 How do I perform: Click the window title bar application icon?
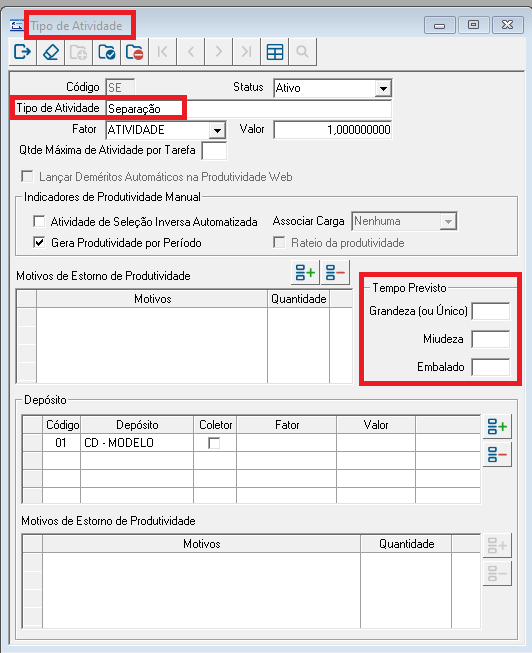[x=17, y=25]
